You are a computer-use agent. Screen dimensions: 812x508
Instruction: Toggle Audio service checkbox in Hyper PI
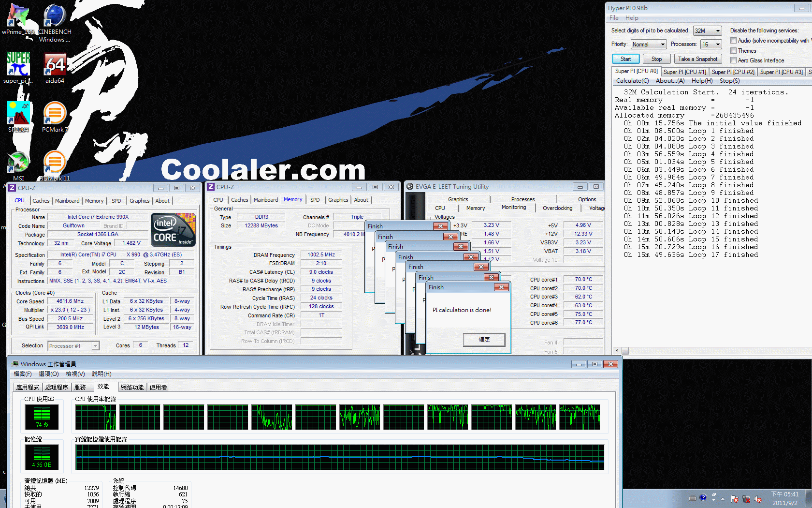(x=733, y=41)
